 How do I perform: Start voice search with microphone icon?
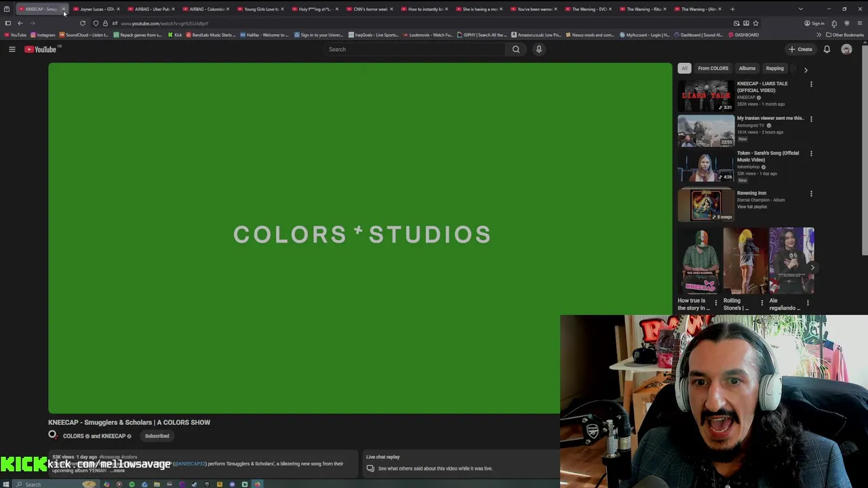[539, 49]
